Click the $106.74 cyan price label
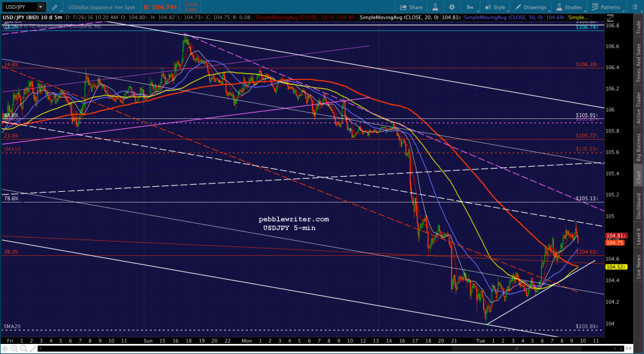The width and height of the screenshot is (644, 354). [x=586, y=27]
